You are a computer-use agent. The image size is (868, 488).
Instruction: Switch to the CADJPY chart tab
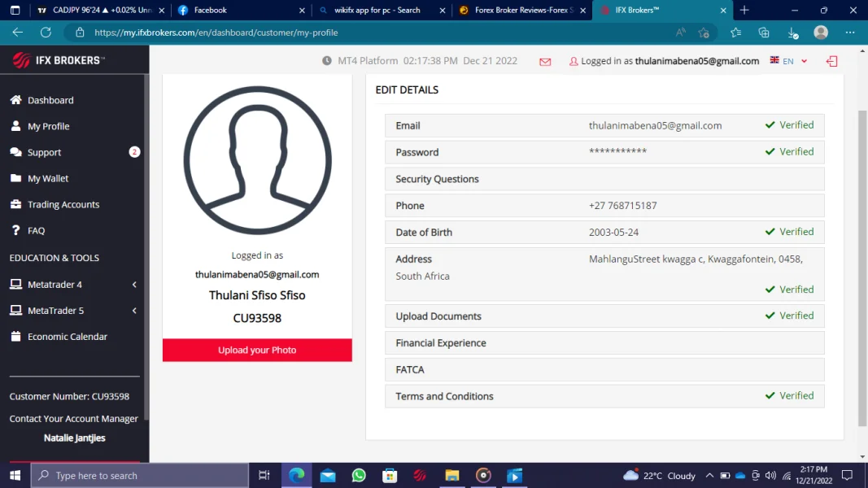101,10
